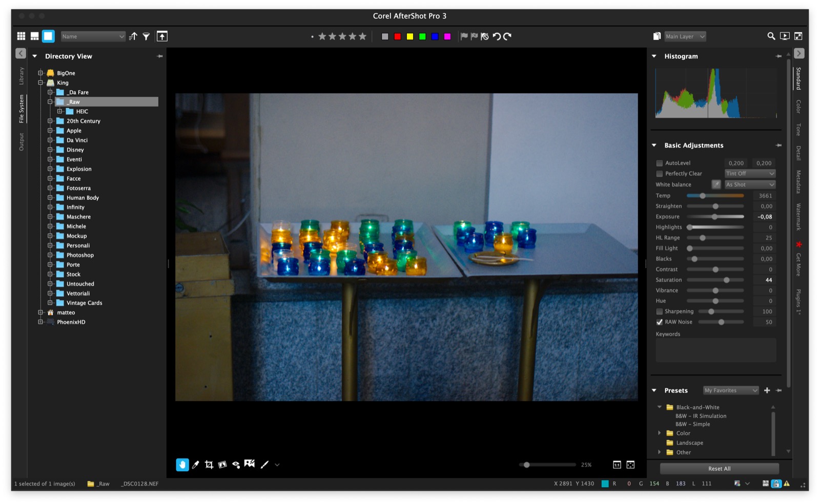This screenshot has width=820, height=504.
Task: Open the Main Layer dropdown
Action: (x=685, y=36)
